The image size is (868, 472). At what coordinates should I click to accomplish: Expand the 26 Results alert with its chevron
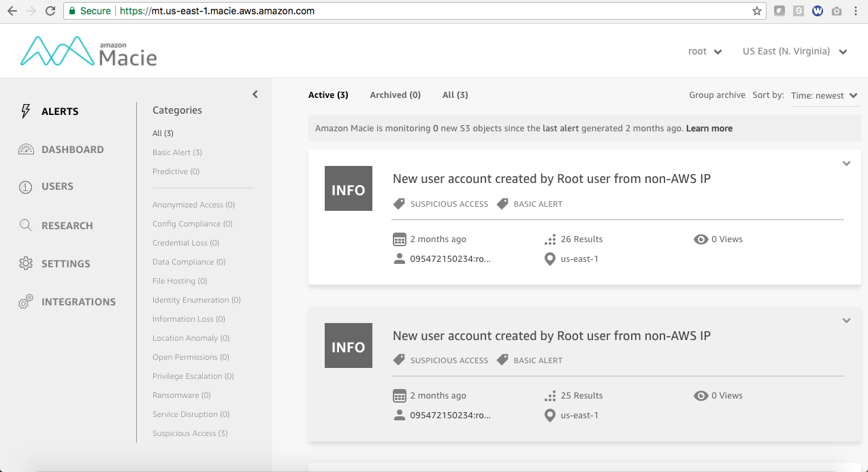click(846, 164)
